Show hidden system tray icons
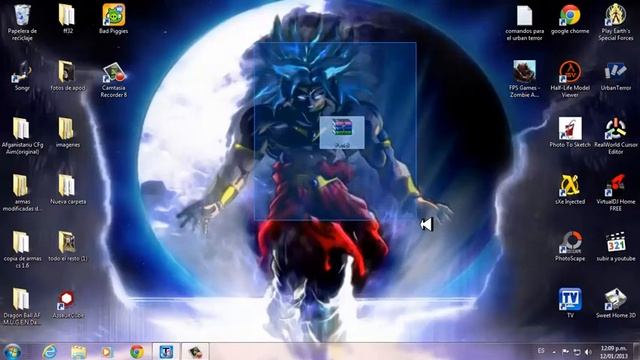 (x=554, y=352)
